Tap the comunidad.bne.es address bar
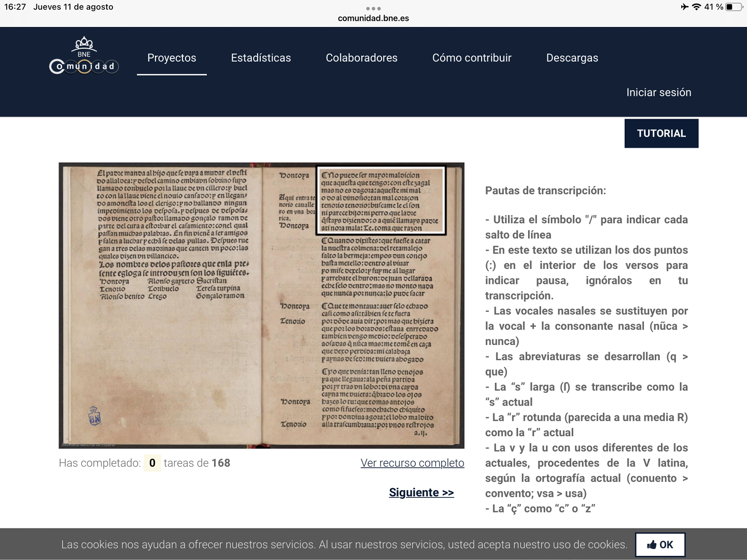747x560 pixels. pos(373,19)
